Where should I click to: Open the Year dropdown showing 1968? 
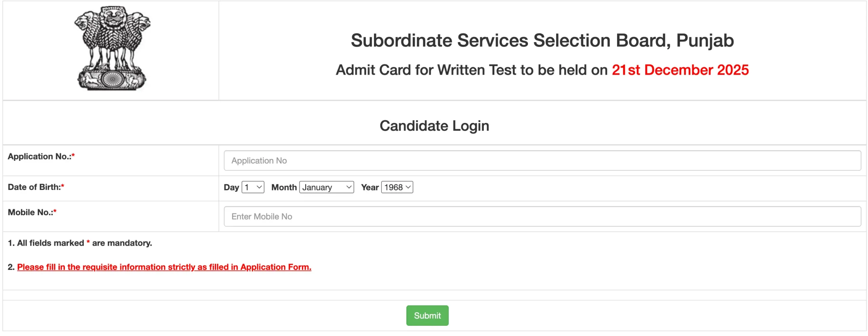[397, 187]
